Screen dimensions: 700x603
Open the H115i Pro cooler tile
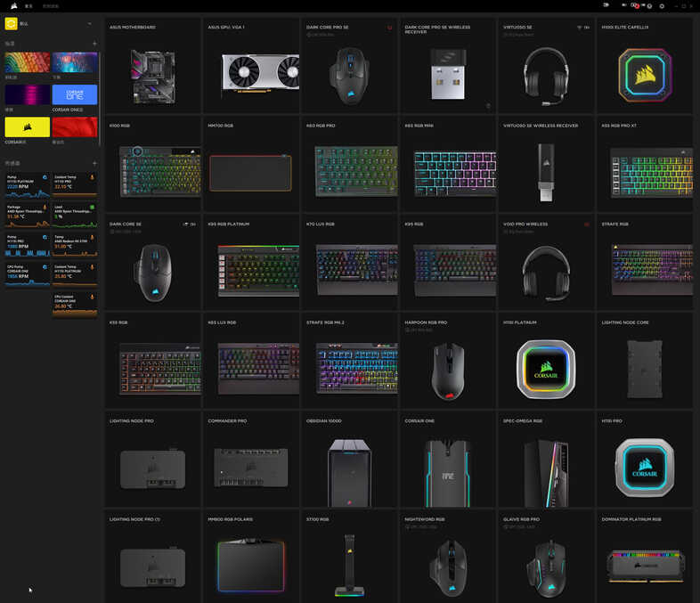click(x=645, y=460)
